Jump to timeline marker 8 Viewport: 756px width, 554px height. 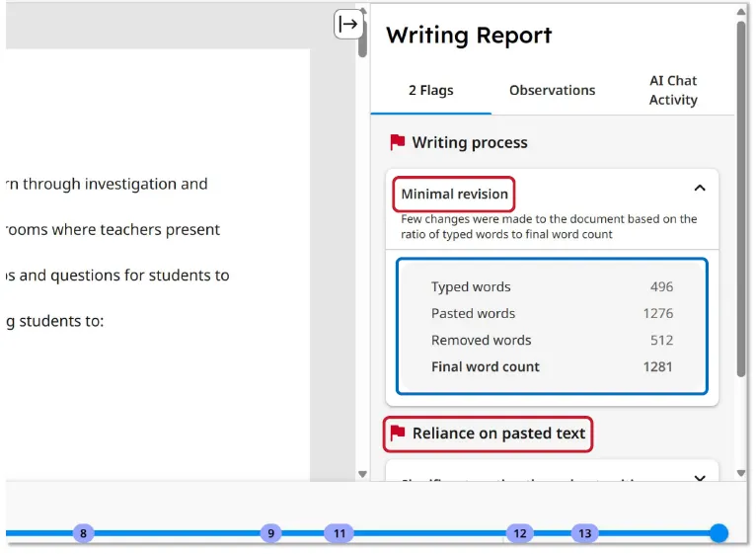click(83, 533)
